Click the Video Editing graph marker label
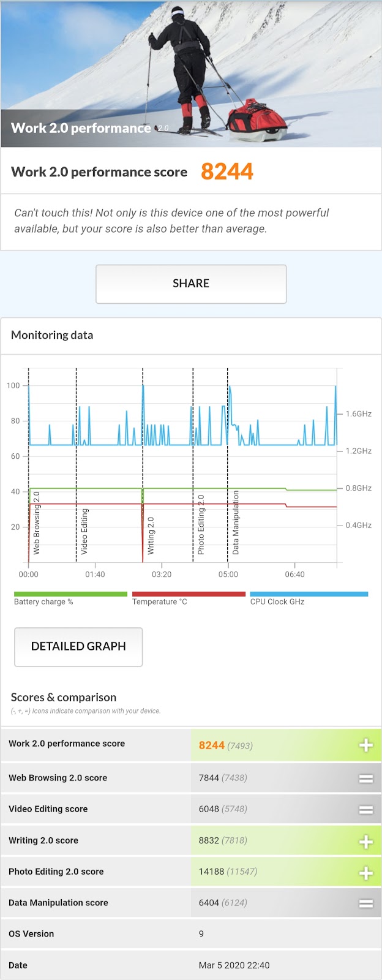 point(84,531)
